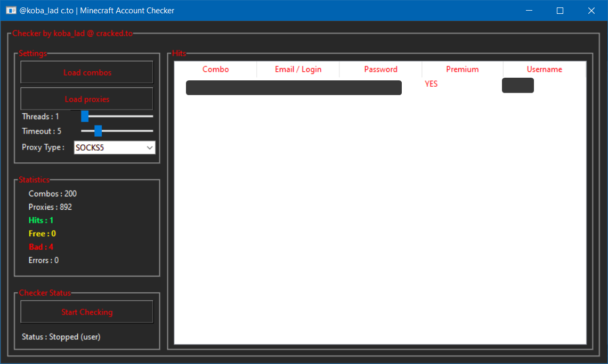The image size is (608, 364).
Task: Click the Password column header
Action: coord(380,69)
